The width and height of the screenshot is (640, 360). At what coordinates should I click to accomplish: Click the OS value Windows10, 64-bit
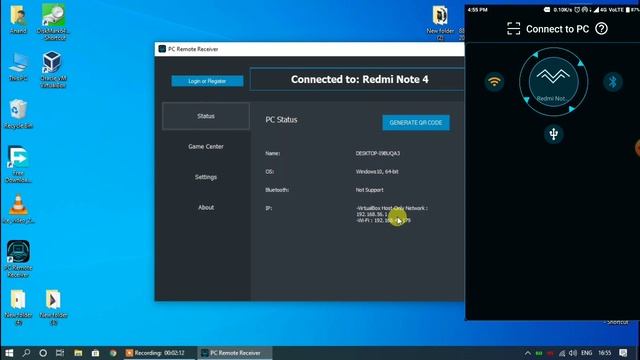pos(377,172)
